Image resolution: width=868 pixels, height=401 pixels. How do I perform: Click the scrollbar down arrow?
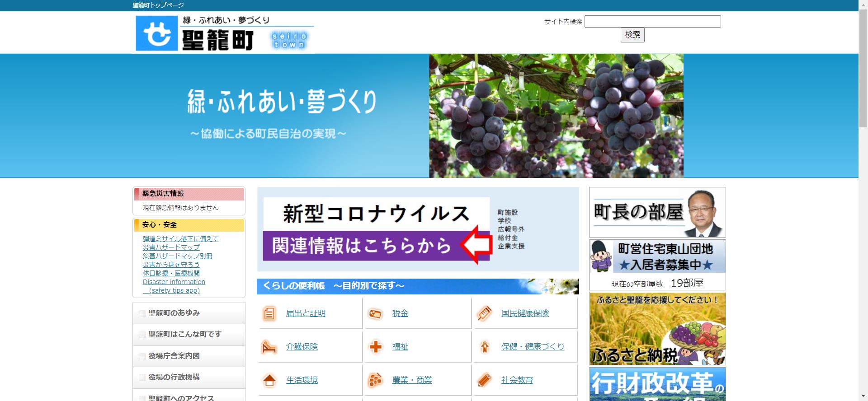tap(863, 396)
